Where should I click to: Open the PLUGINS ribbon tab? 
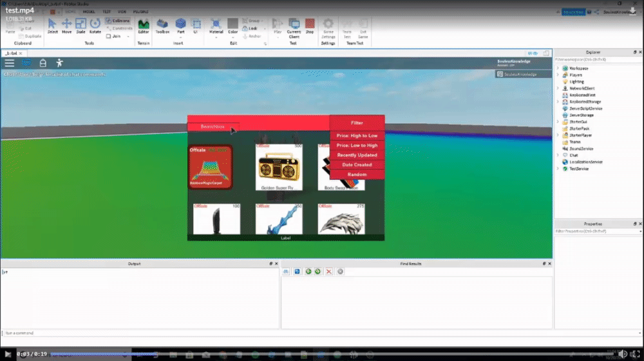(x=140, y=12)
